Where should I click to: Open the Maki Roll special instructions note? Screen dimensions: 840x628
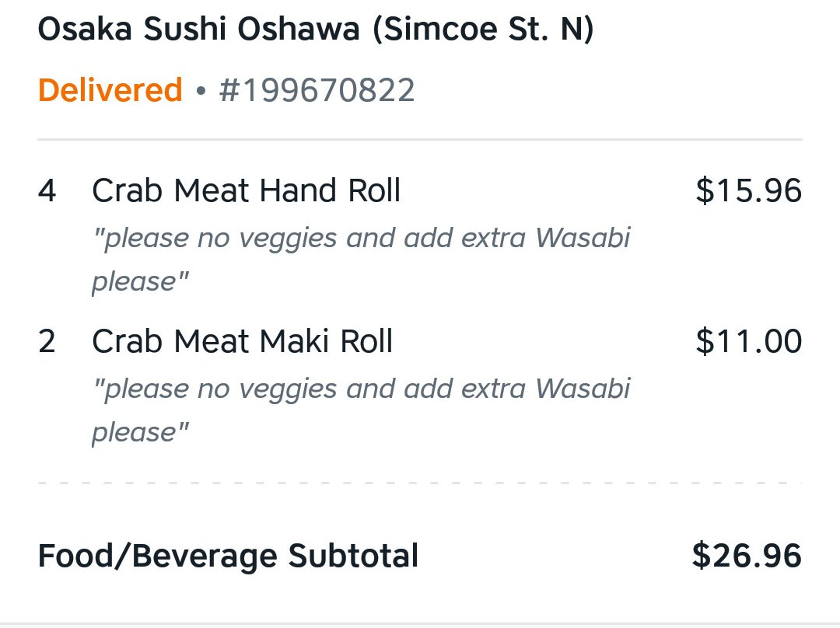click(x=361, y=410)
